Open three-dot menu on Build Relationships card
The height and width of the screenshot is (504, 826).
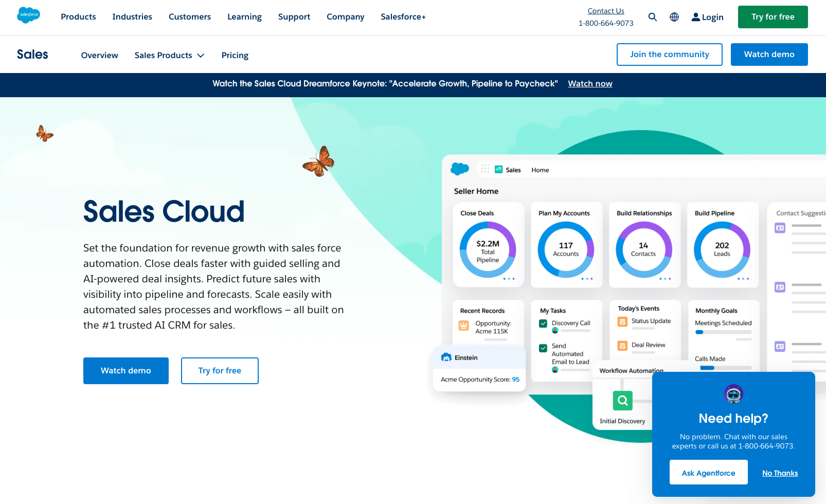(x=665, y=279)
